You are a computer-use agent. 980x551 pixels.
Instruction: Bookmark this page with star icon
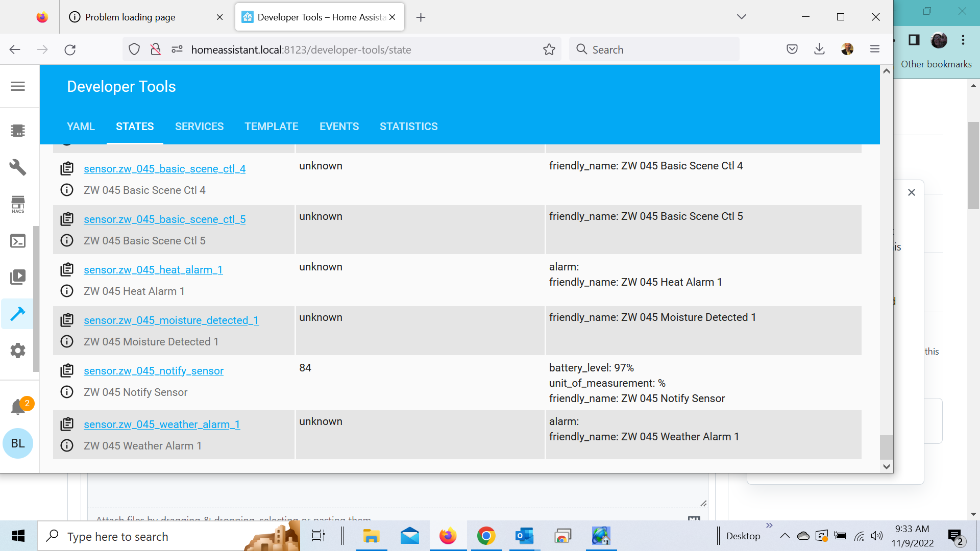(x=549, y=49)
